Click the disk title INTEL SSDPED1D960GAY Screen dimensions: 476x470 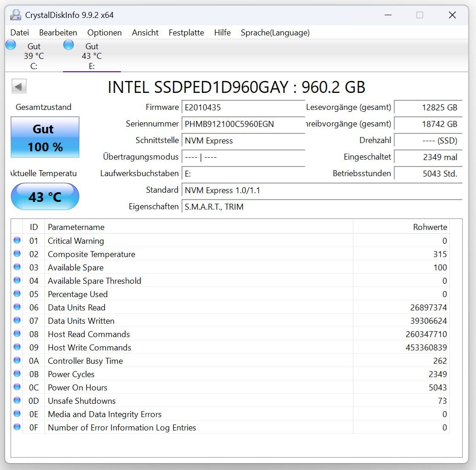198,87
